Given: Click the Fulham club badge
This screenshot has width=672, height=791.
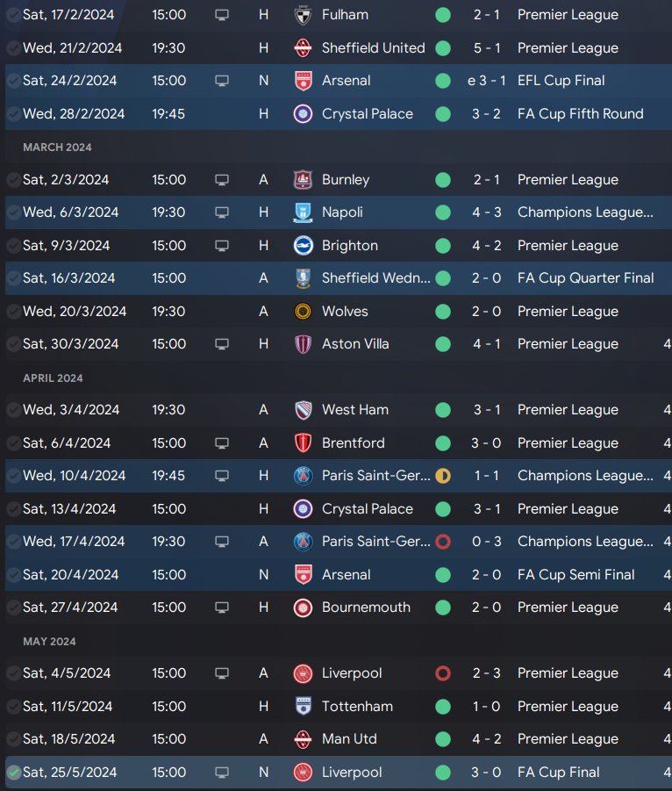Looking at the screenshot, I should 303,15.
